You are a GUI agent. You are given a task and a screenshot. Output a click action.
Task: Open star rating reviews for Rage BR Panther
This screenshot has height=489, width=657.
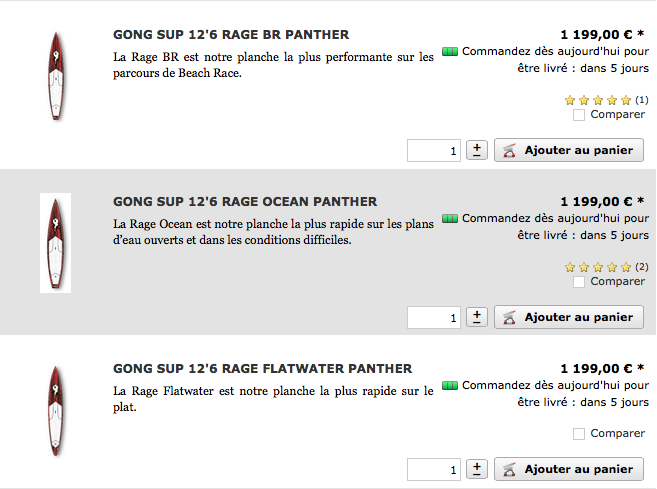[x=598, y=100]
